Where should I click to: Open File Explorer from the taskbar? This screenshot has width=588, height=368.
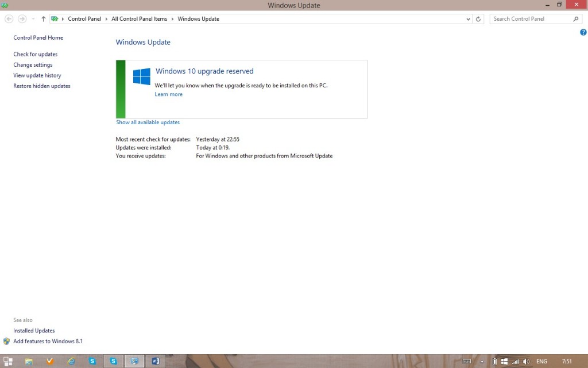coord(29,361)
